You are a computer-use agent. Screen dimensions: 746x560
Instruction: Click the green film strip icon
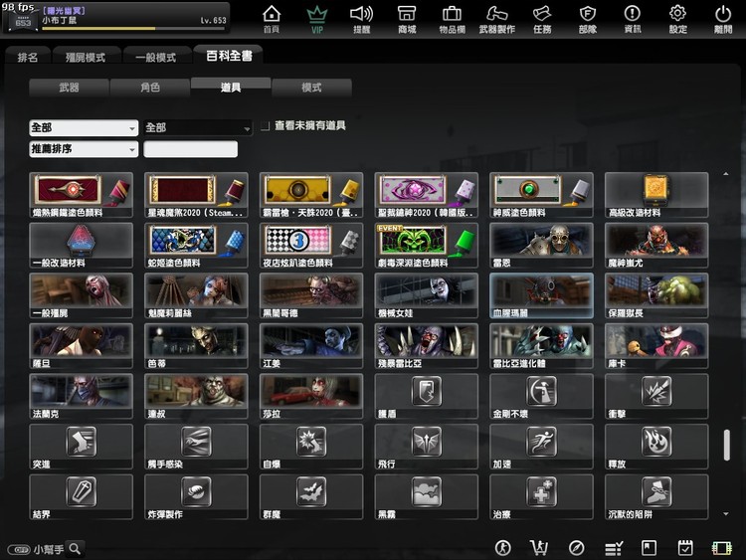(721, 549)
